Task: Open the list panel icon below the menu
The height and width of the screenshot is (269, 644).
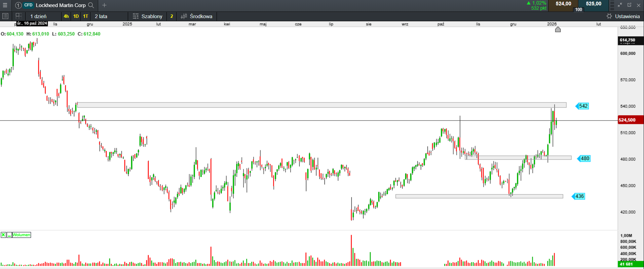Action: pos(5,16)
